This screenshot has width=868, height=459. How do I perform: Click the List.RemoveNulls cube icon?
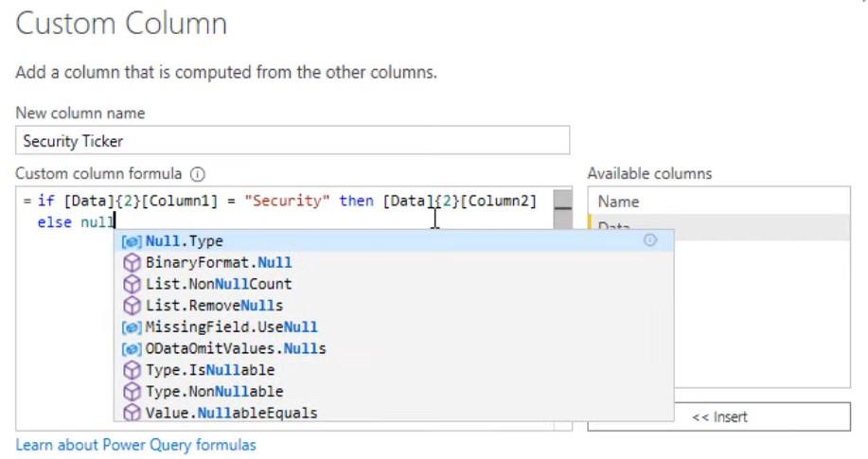pyautogui.click(x=132, y=306)
